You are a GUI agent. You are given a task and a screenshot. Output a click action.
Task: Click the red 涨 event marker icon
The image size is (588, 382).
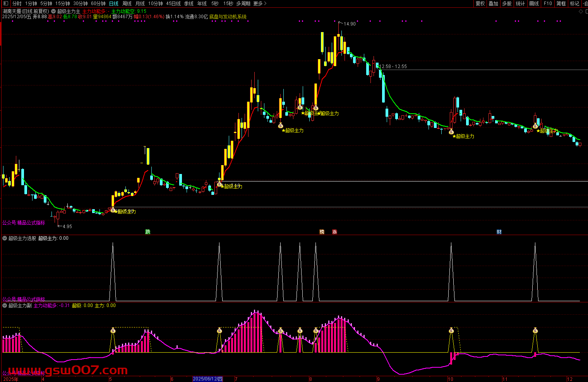point(334,232)
